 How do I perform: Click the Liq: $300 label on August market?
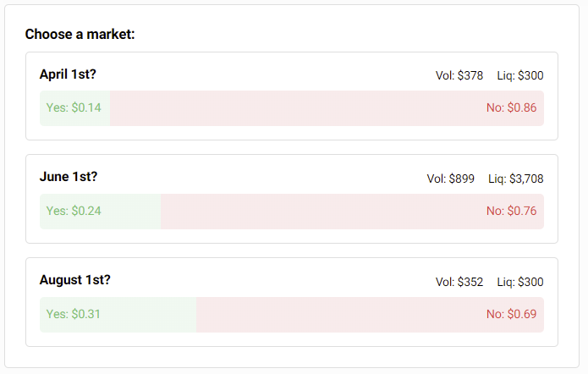point(520,282)
